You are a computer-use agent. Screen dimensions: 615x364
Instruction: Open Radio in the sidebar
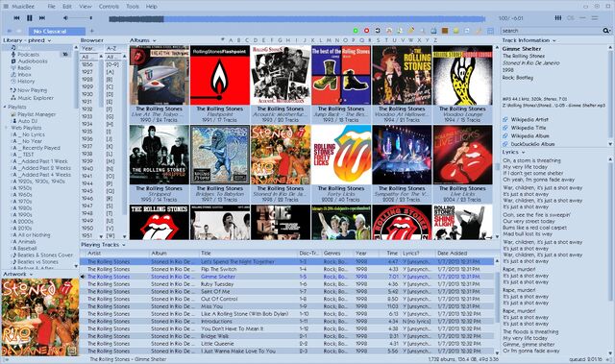coord(24,68)
